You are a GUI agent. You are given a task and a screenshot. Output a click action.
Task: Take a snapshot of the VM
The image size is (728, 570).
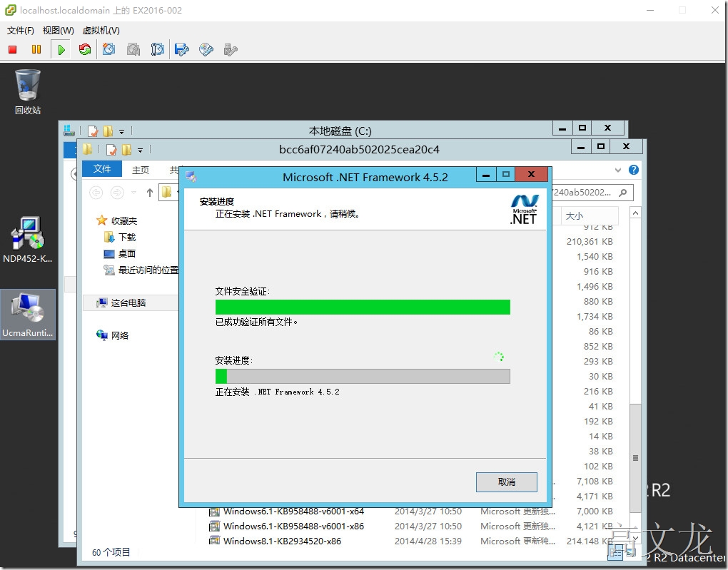109,50
